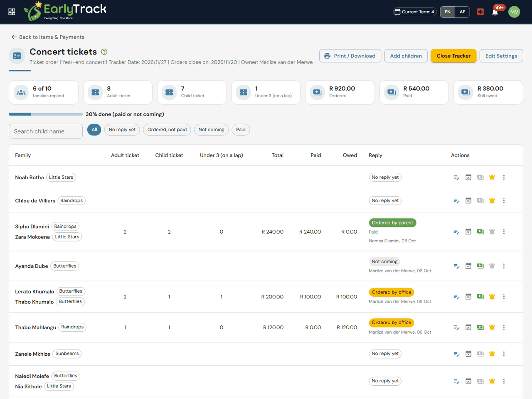Click the EarlyTrack logo
532x399 pixels.
[65, 11]
